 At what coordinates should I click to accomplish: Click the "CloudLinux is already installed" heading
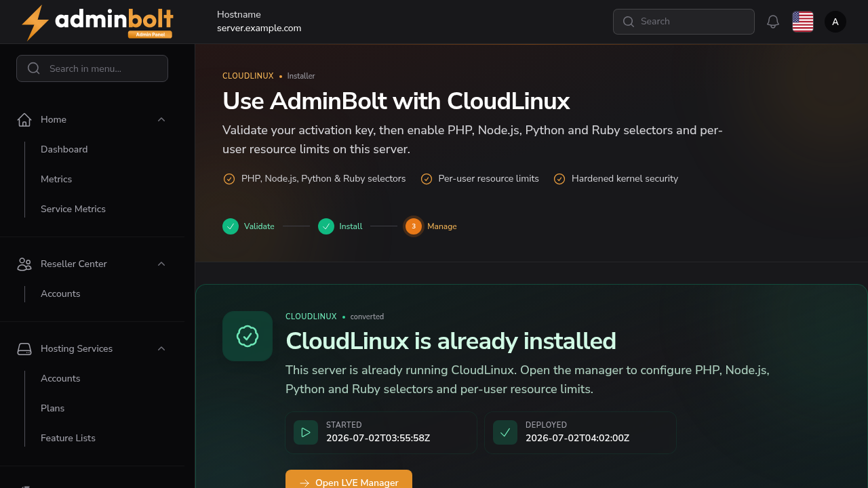(451, 340)
